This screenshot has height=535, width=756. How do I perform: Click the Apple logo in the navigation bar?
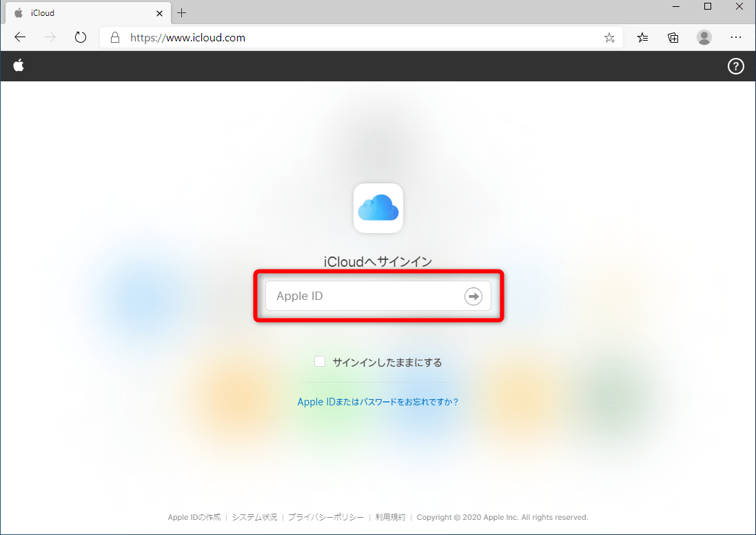tap(18, 65)
